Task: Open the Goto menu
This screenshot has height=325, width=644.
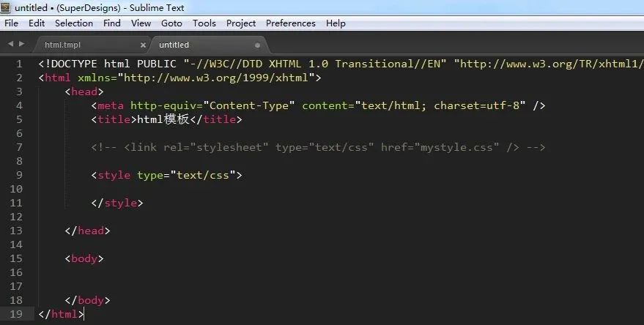Action: coord(171,23)
